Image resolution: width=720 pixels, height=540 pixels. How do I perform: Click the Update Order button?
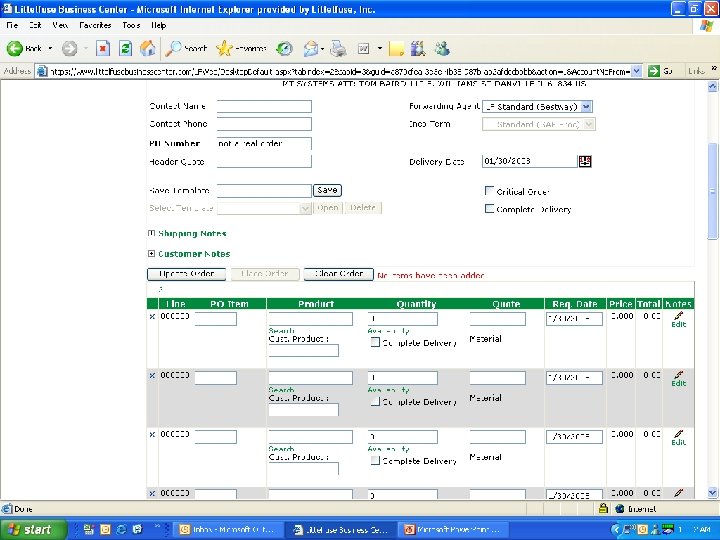(186, 274)
